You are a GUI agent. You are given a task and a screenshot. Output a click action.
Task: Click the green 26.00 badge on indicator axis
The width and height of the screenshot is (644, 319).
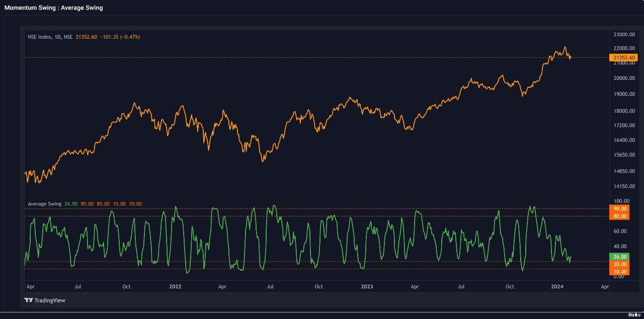coord(619,257)
